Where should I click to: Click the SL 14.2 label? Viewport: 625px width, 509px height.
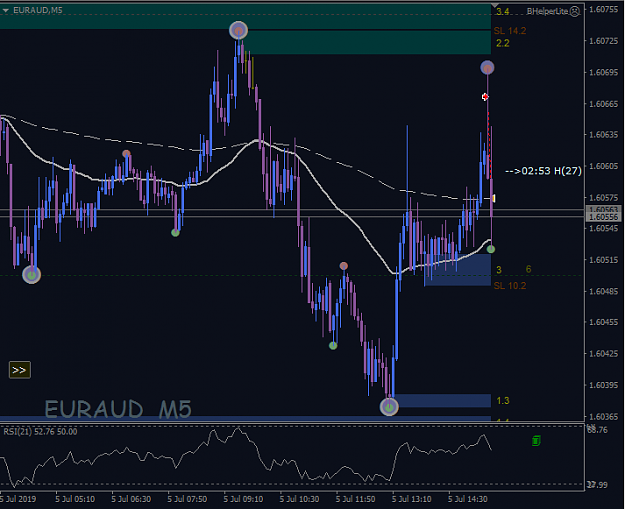click(x=510, y=31)
